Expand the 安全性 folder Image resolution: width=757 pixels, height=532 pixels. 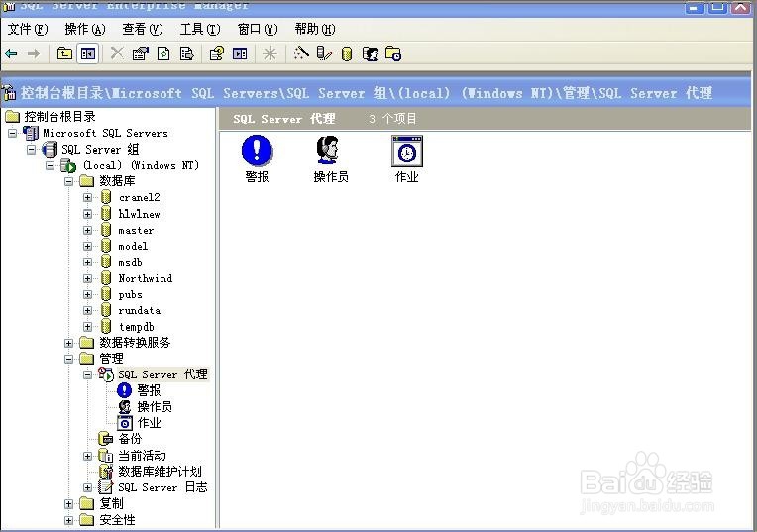(69, 520)
